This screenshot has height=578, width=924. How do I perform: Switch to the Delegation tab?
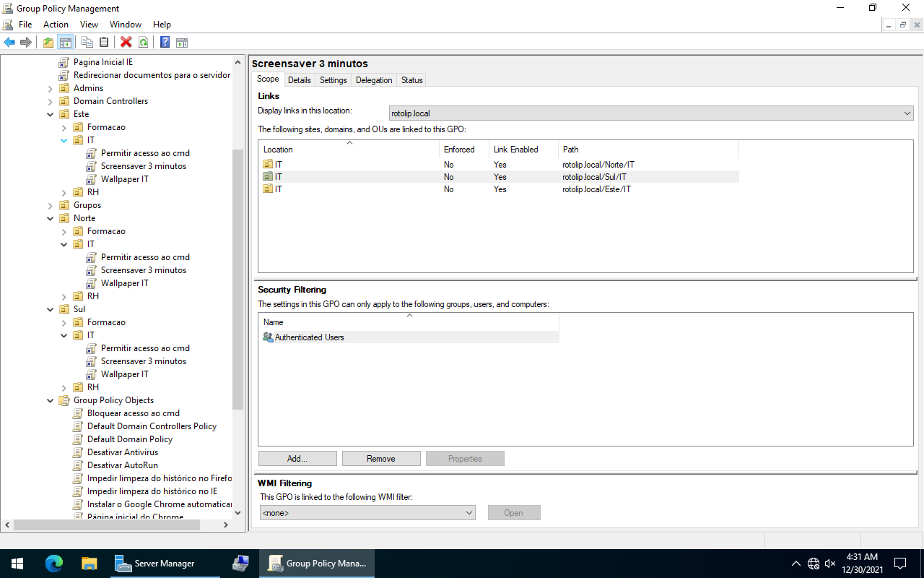[x=374, y=80]
